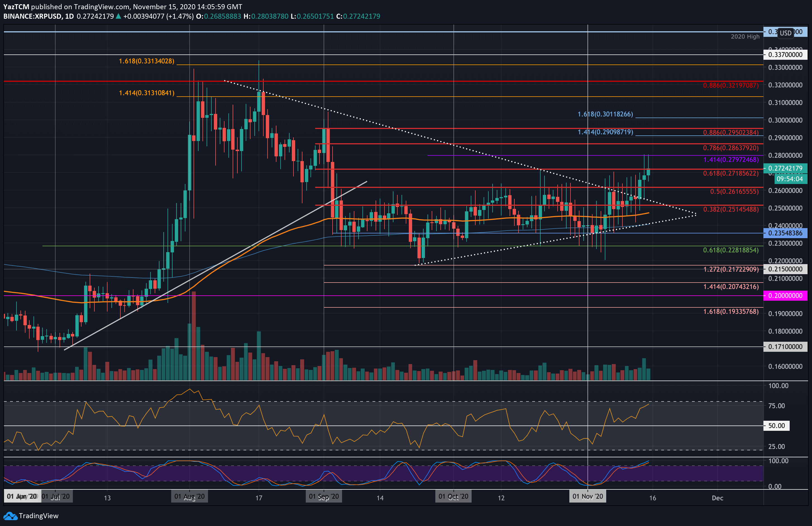The image size is (812, 526).
Task: Click the 0.30000000 price axis label
Action: (x=785, y=120)
